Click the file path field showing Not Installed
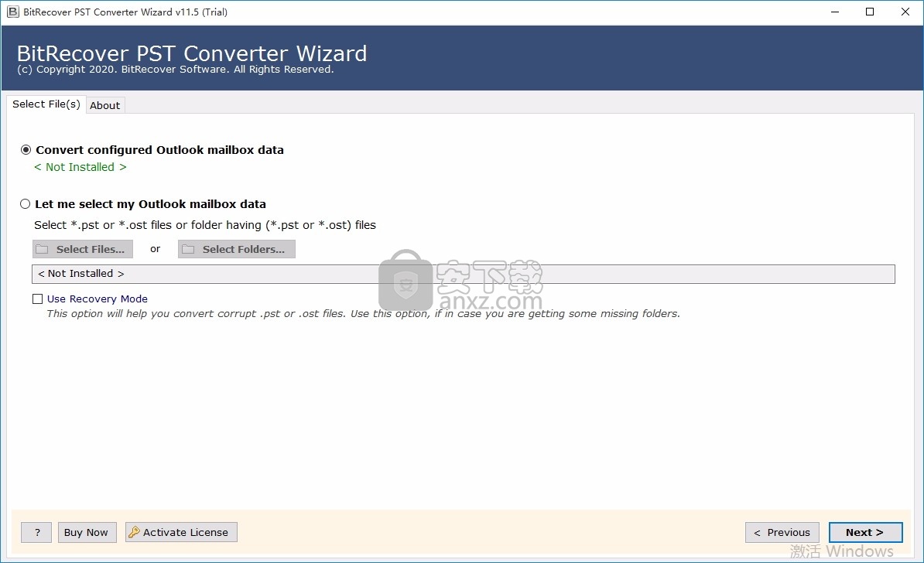924x563 pixels. click(x=464, y=274)
